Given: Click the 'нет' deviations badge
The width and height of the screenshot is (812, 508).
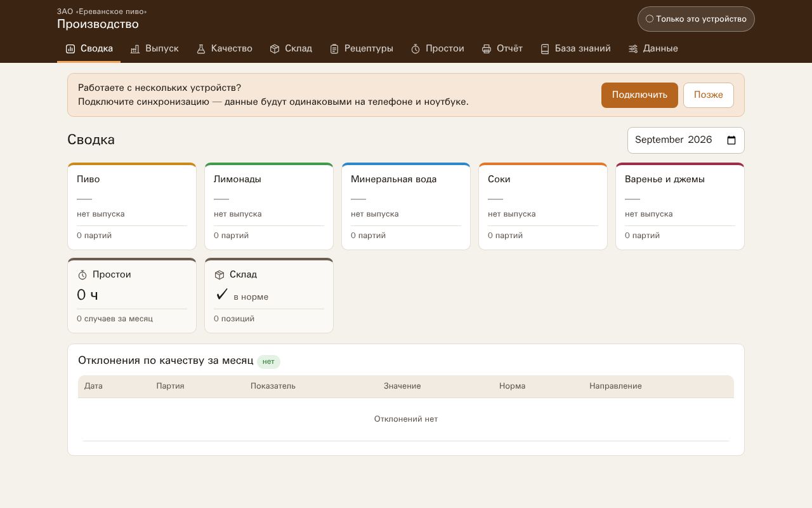Looking at the screenshot, I should tap(268, 362).
